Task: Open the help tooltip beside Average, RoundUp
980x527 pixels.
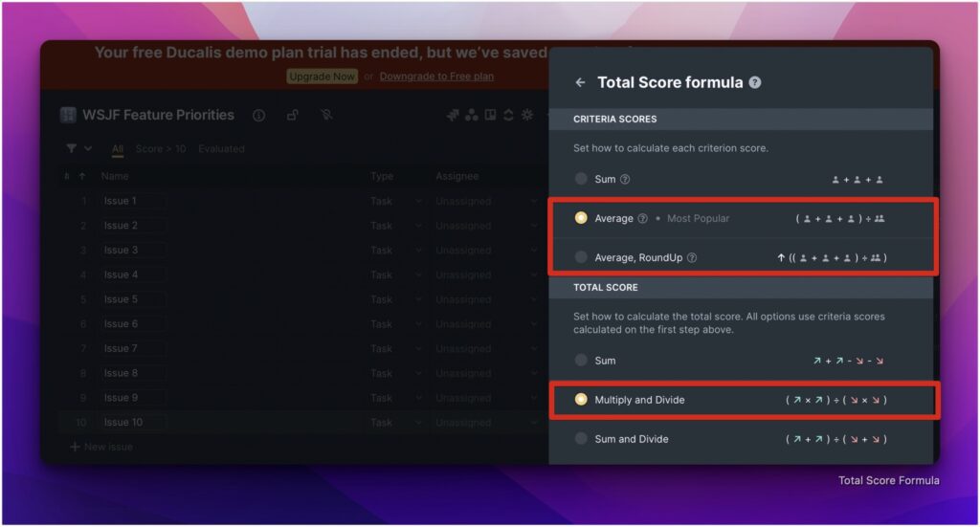Action: coord(691,257)
